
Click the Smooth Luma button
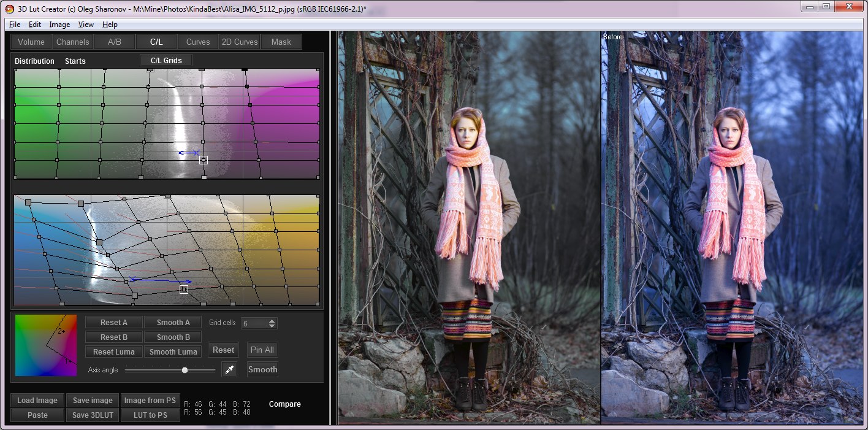point(173,352)
